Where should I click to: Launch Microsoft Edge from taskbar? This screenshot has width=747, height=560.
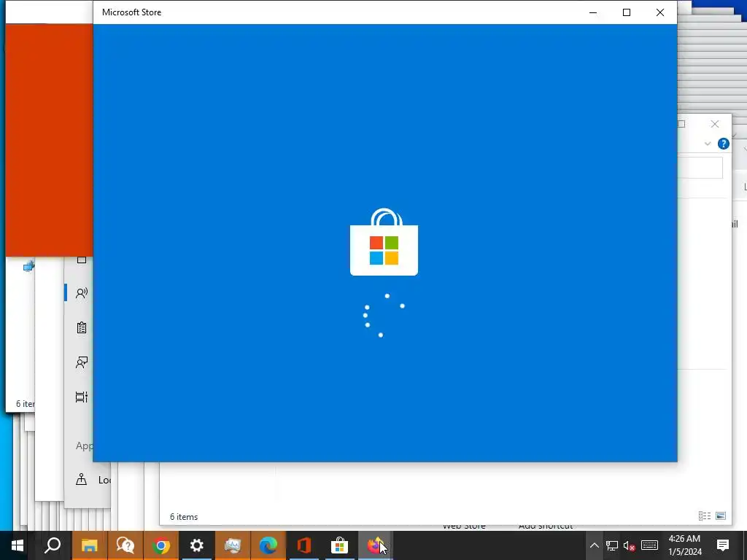tap(268, 545)
